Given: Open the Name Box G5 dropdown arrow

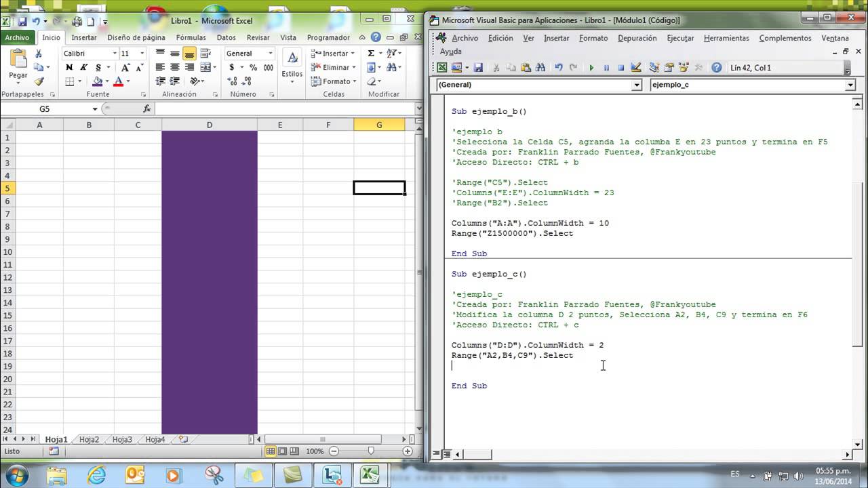Looking at the screenshot, I should [x=95, y=108].
